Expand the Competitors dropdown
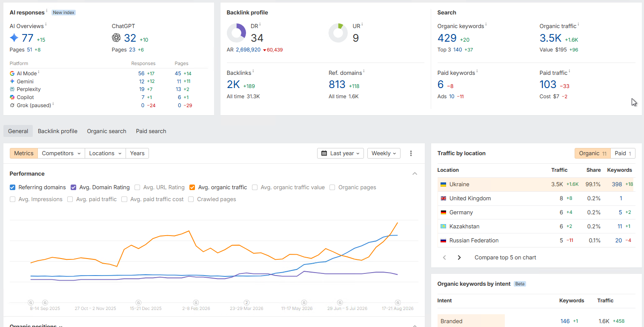 (x=61, y=153)
